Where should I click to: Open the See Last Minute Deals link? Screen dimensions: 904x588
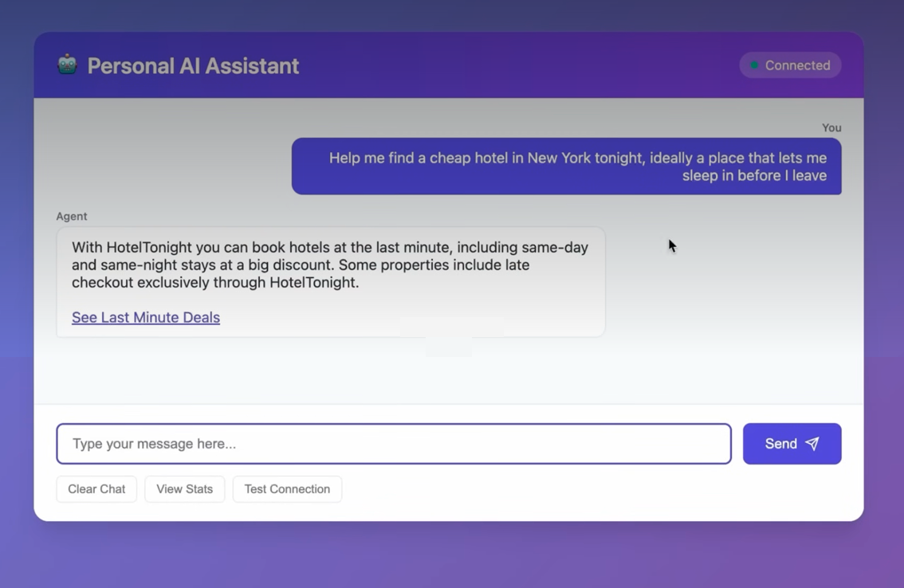146,317
